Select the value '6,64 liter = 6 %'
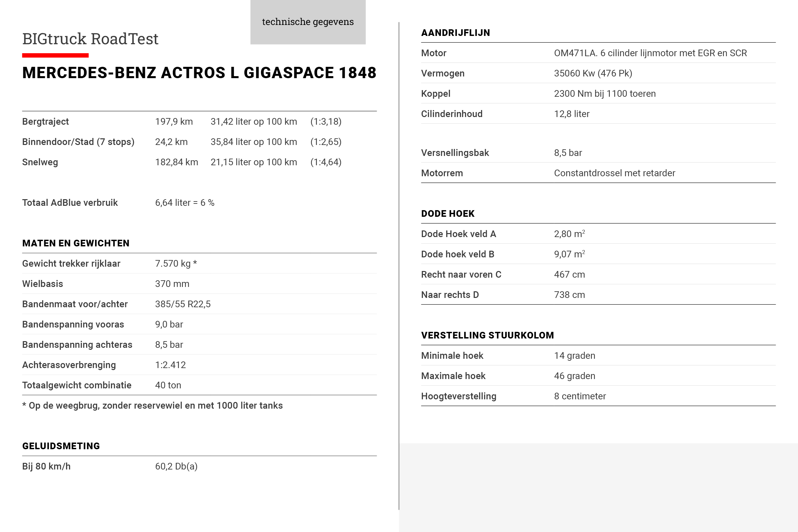798x532 pixels. 185,202
